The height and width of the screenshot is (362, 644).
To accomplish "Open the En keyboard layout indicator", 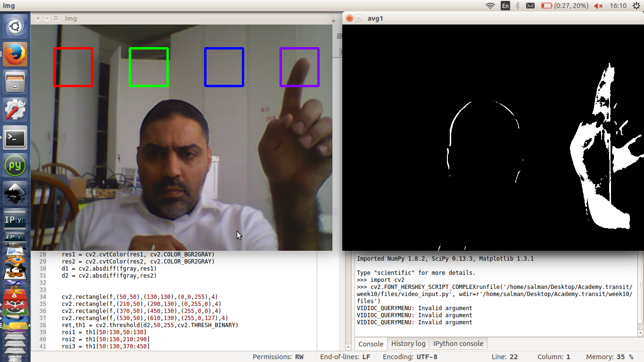I will pos(505,6).
